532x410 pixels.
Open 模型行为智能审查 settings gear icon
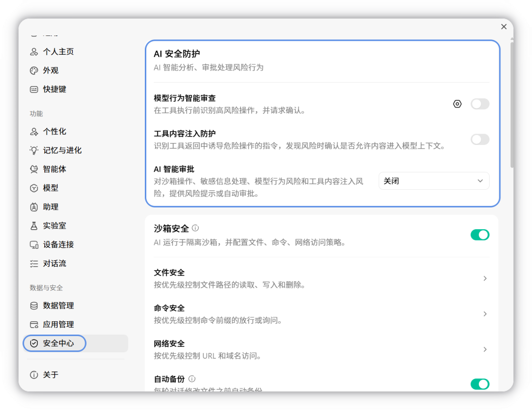click(x=457, y=104)
